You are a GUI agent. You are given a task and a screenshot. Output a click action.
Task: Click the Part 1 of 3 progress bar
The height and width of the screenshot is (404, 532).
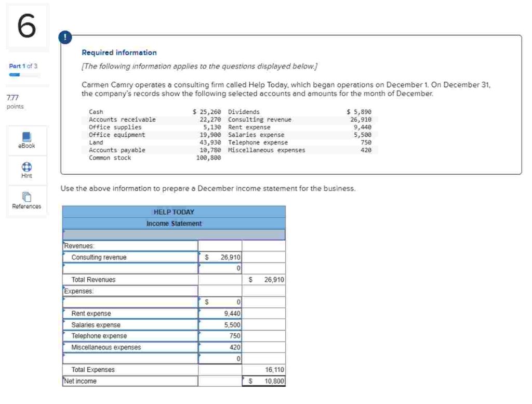coord(24,75)
